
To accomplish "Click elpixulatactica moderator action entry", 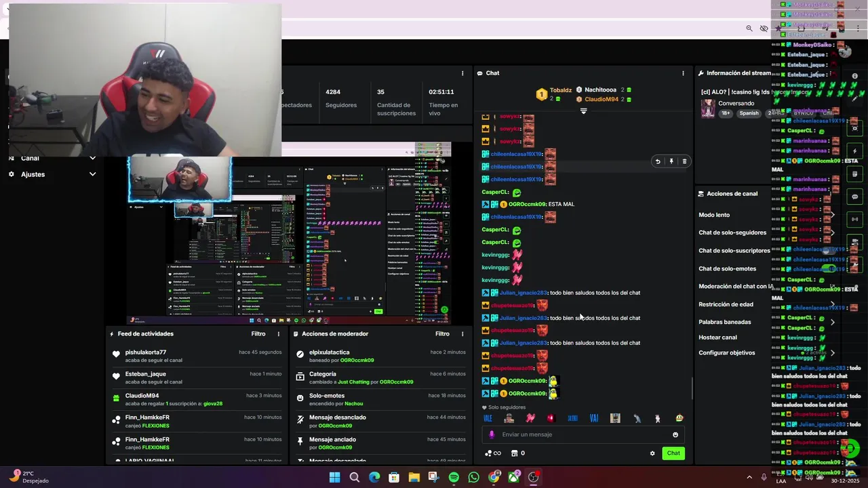I will [x=380, y=357].
